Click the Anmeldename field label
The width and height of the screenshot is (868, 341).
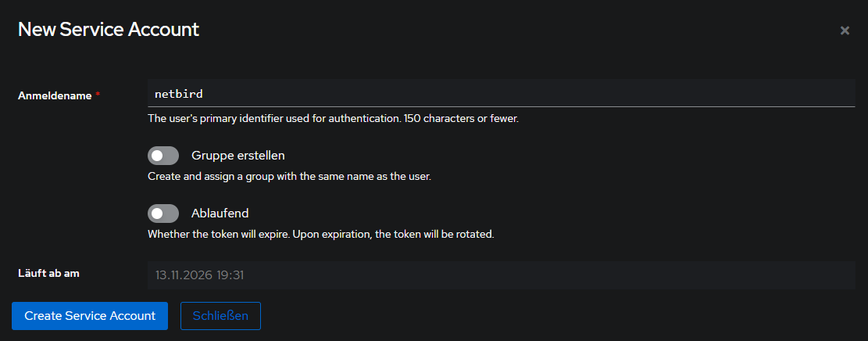(53, 95)
